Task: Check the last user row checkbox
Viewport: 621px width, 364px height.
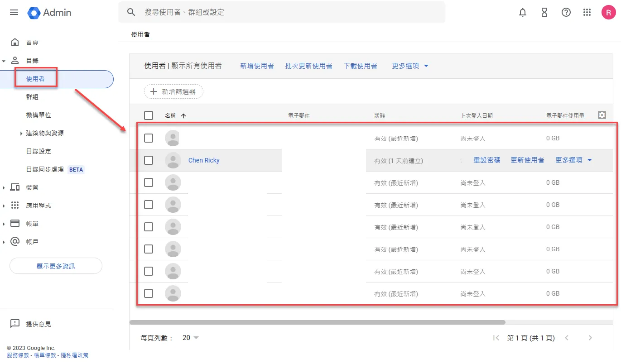Action: (x=149, y=293)
